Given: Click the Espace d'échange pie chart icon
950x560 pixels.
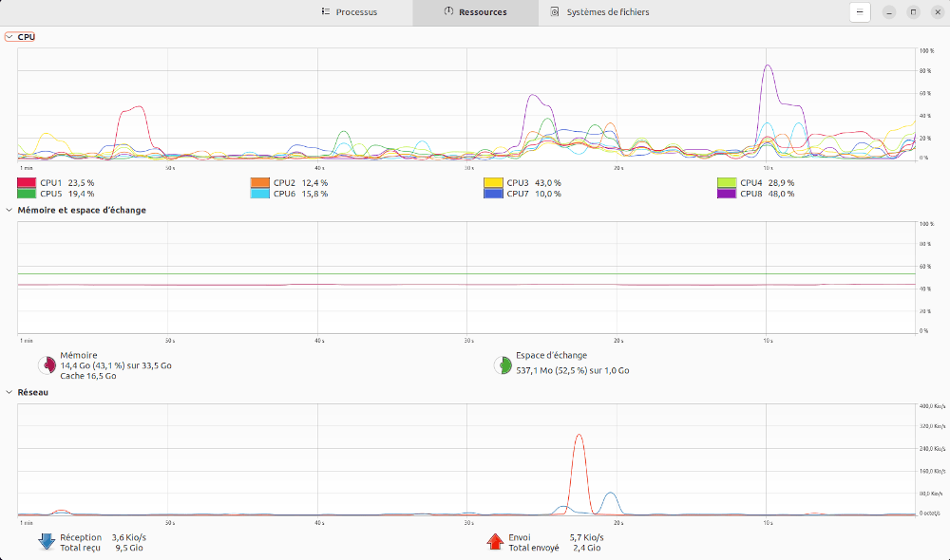Looking at the screenshot, I should [502, 365].
